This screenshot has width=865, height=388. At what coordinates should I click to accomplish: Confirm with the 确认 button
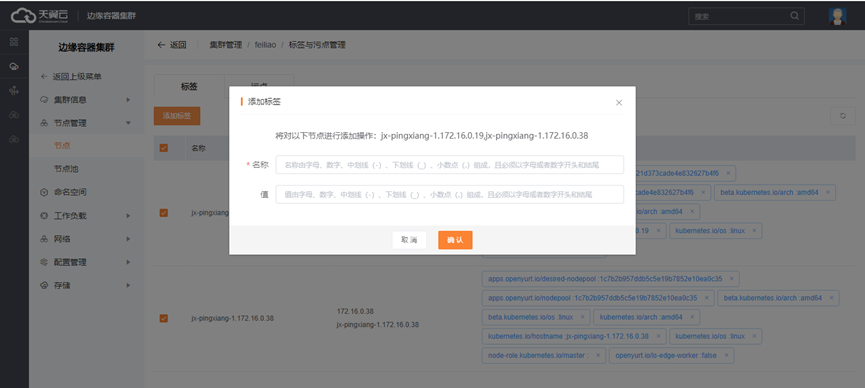[x=455, y=240]
